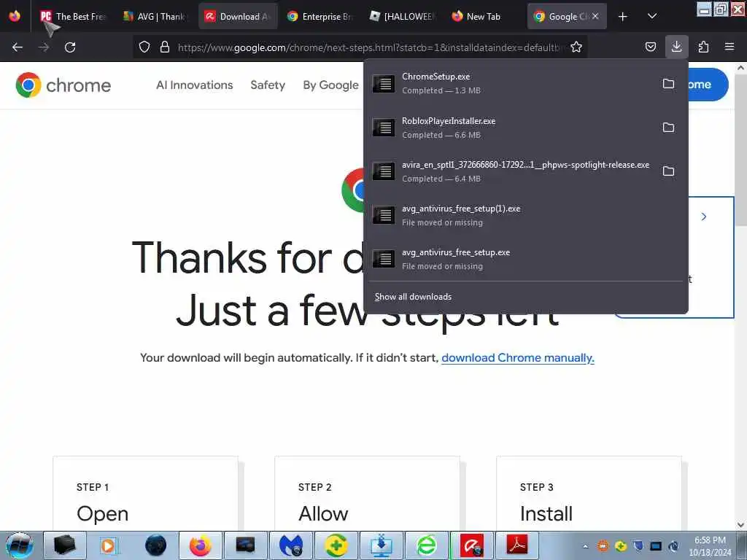Open AI Innovations nav item
This screenshot has height=560, width=747.
tap(194, 85)
